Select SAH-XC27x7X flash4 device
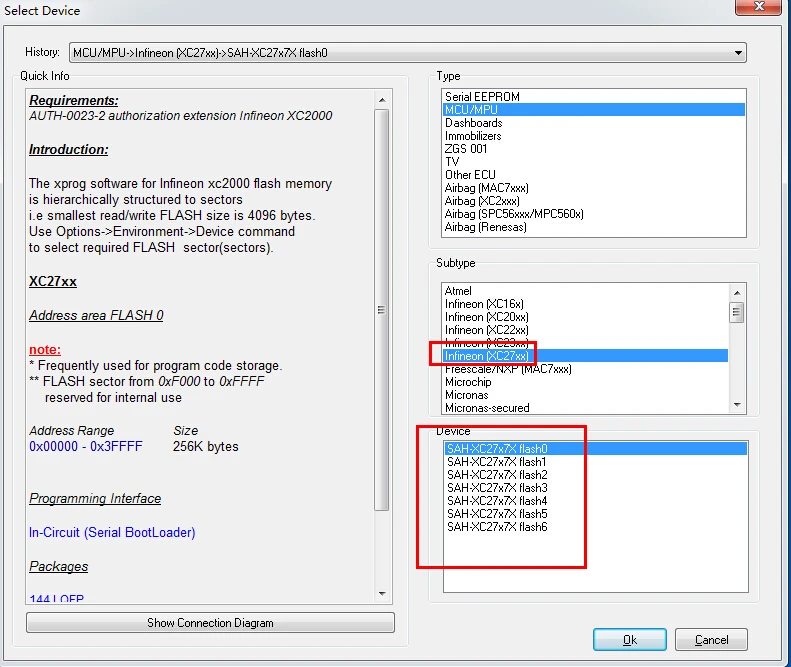This screenshot has height=667, width=791. (596, 501)
